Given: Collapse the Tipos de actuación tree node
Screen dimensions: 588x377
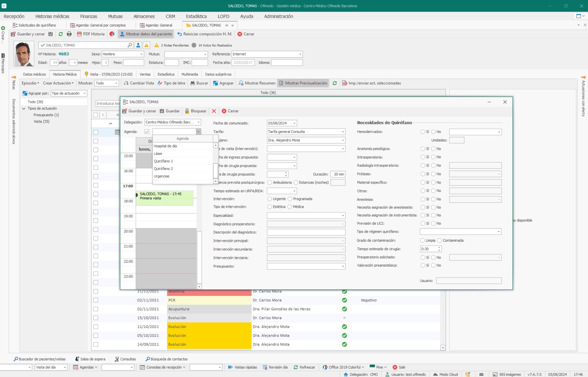Looking at the screenshot, I should tap(24, 108).
